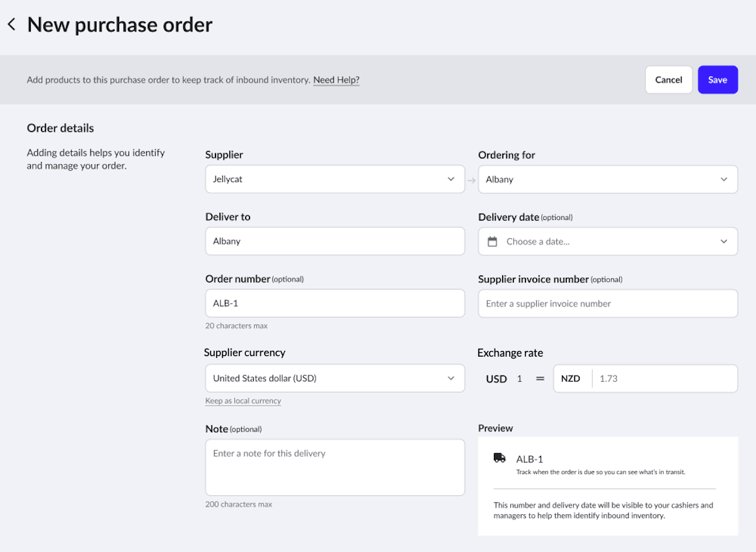Image resolution: width=756 pixels, height=552 pixels.
Task: Open the Delivery date picker
Action: tap(608, 241)
